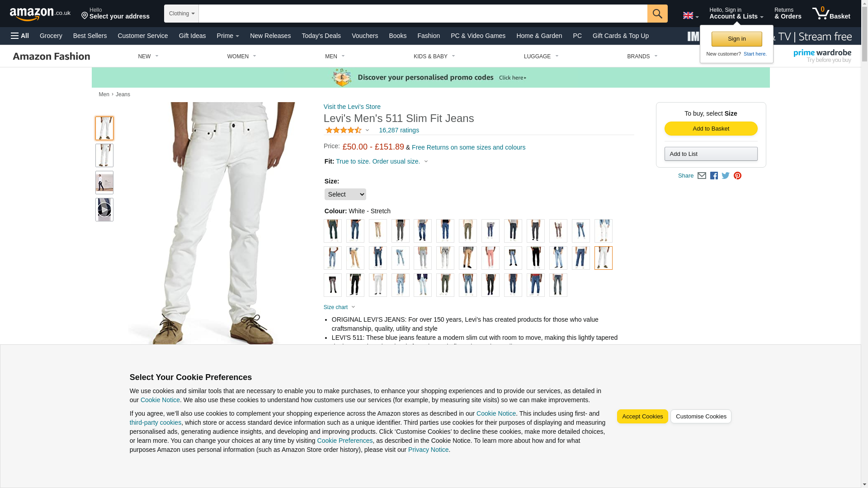Open Today's Deals in navigation
Viewport: 868px width, 488px height.
[x=321, y=36]
